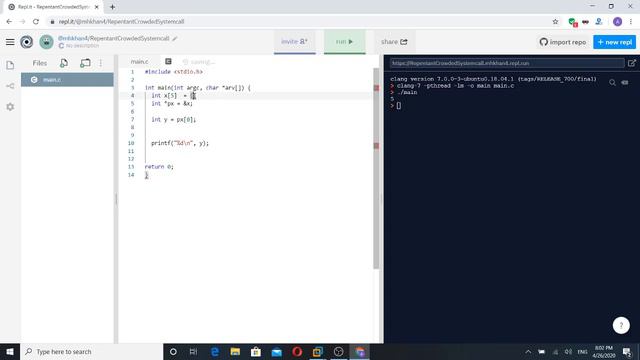The image size is (640, 360).
Task: Open console output in new tab icon
Action: pos(632,63)
